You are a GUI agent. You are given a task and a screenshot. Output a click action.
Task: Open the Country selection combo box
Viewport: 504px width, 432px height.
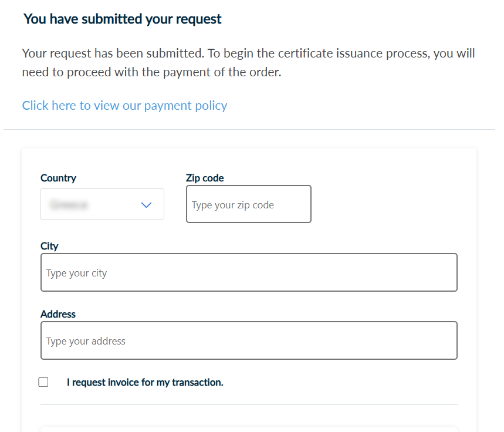[x=102, y=204]
